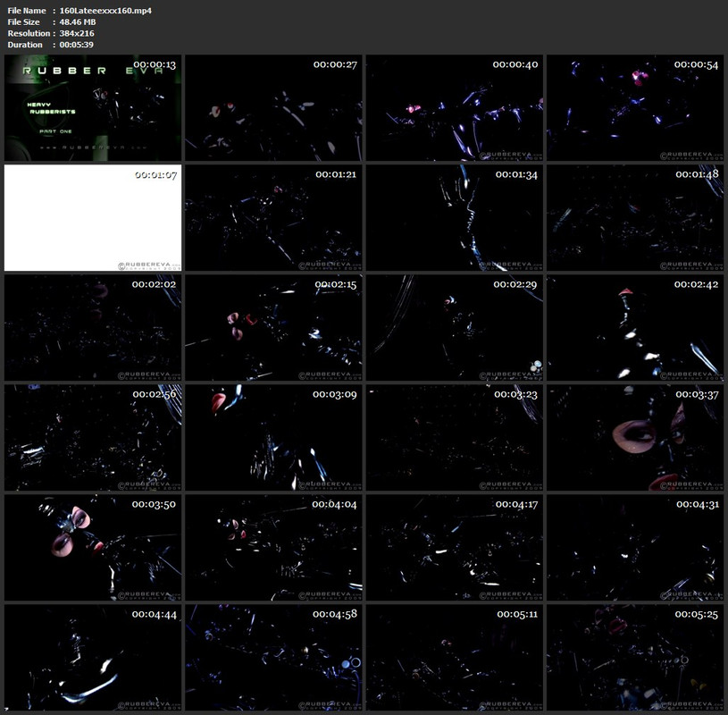Screen dimensions: 728x715
Task: Select the thumbnail stamped 00:02:56
Action: tap(93, 438)
